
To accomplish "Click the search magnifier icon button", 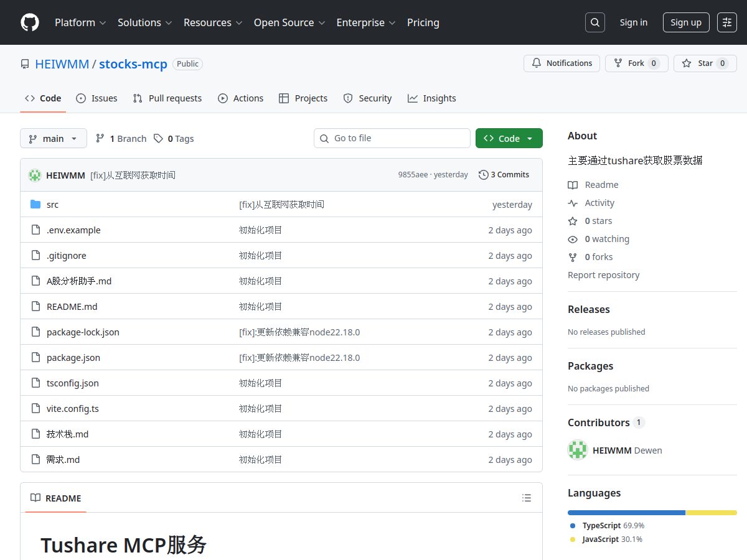I will (595, 22).
